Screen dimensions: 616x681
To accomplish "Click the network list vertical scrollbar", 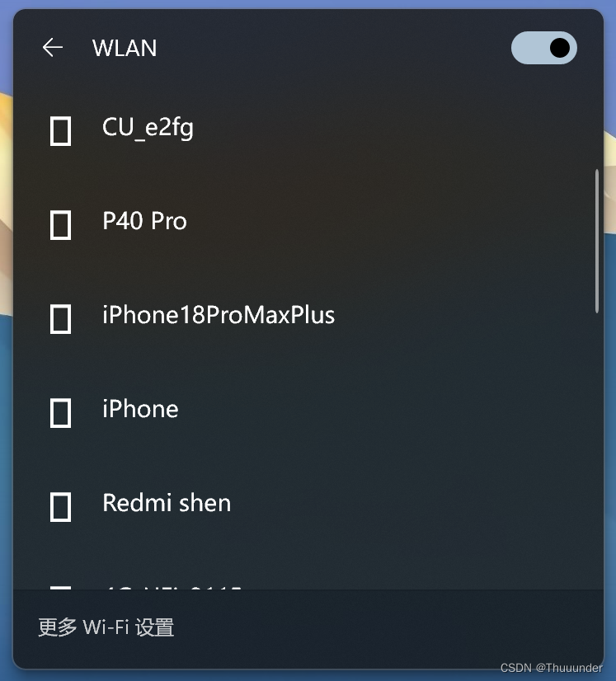I will pyautogui.click(x=597, y=241).
